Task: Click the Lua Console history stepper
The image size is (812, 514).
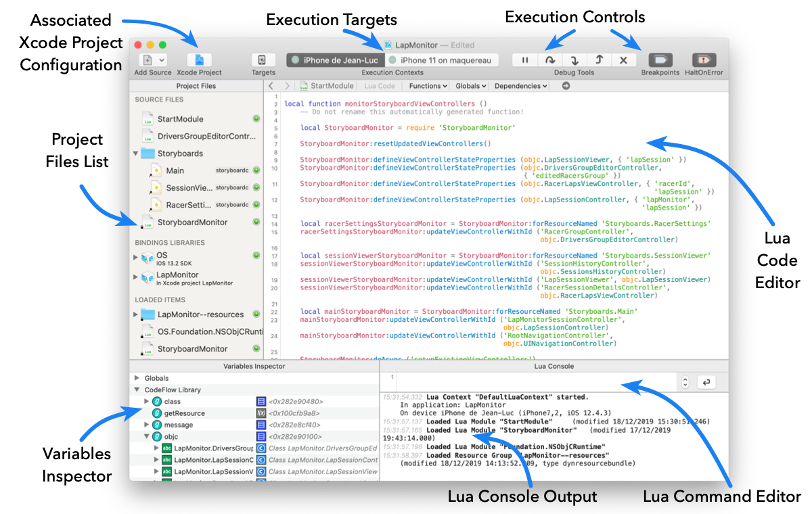Action: click(684, 382)
